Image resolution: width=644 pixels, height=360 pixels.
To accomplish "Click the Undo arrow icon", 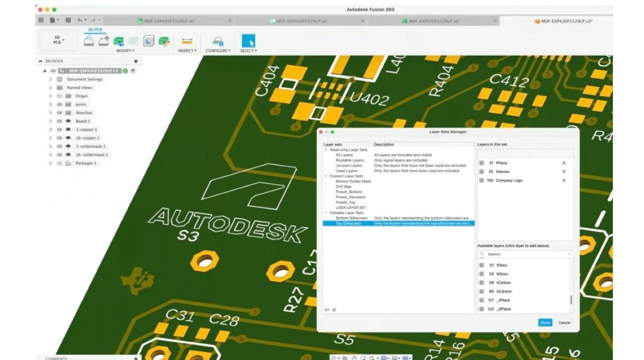I will (80, 20).
